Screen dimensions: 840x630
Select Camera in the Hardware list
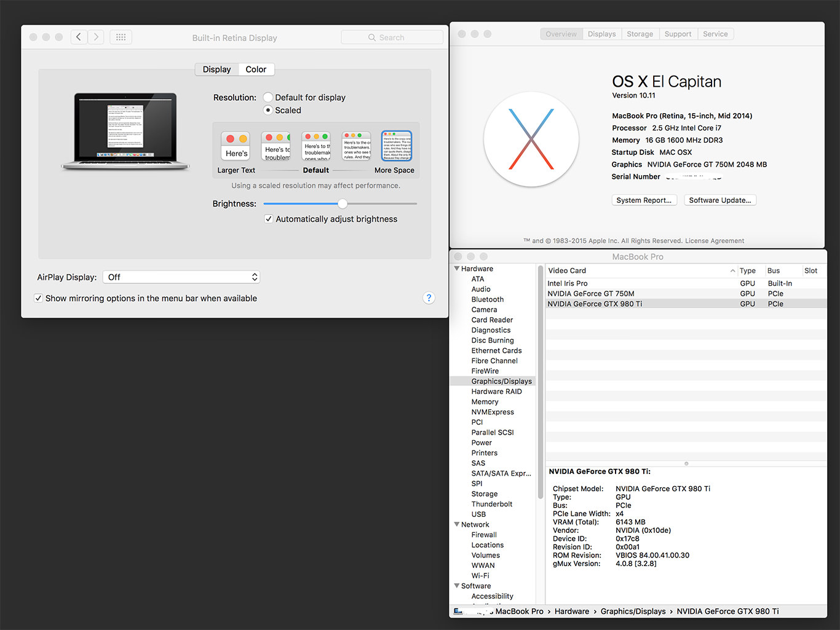coord(484,310)
